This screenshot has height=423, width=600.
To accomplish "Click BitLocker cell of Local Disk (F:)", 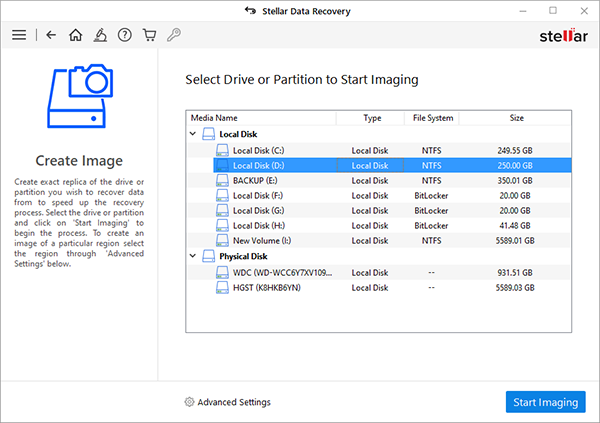I will point(431,196).
